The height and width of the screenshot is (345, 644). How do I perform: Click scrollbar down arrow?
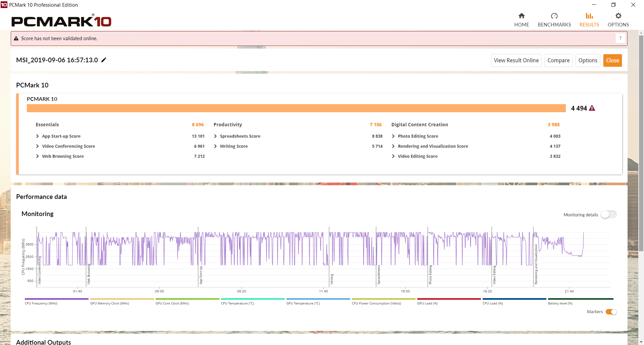(641, 342)
